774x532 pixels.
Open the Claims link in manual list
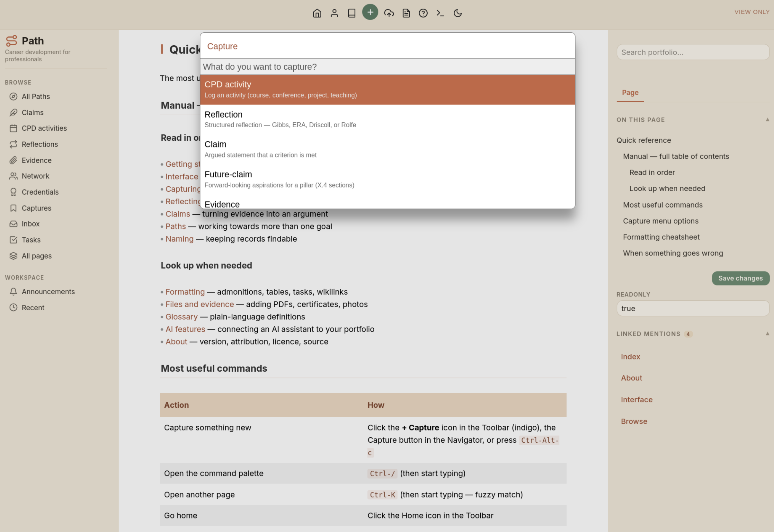point(178,214)
